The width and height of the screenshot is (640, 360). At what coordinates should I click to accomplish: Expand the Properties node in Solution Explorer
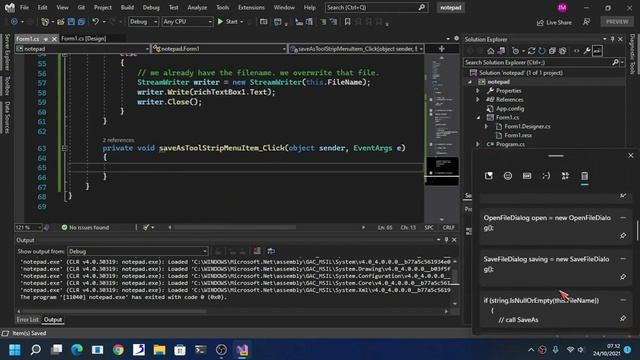pyautogui.click(x=478, y=91)
